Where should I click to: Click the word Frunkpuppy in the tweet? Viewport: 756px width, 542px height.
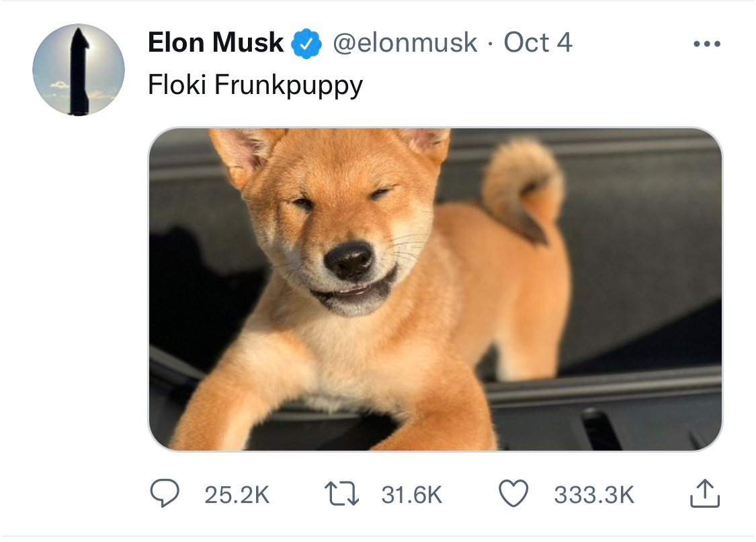(288, 87)
